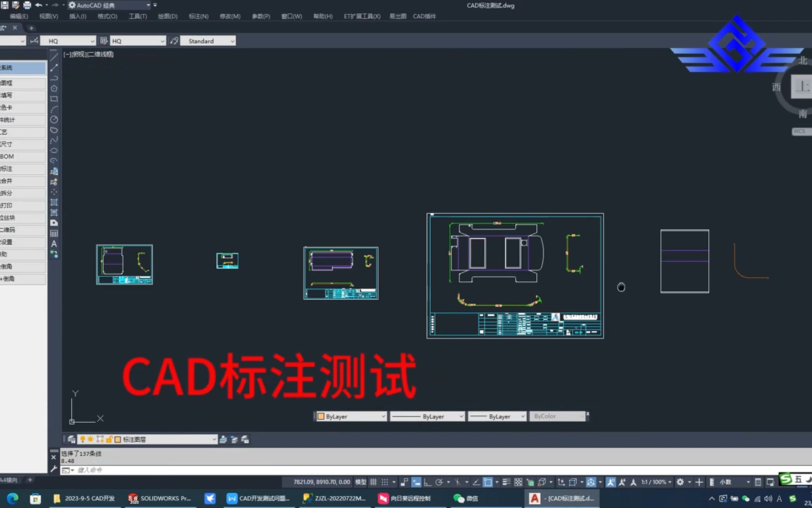812x508 pixels.
Task: Toggle grid display in status bar
Action: pyautogui.click(x=373, y=482)
